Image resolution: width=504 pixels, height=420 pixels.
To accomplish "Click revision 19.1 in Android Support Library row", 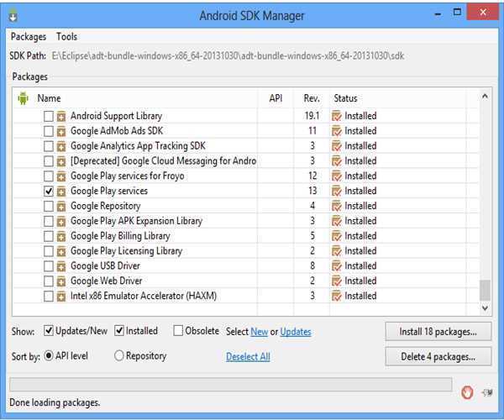I will [312, 116].
